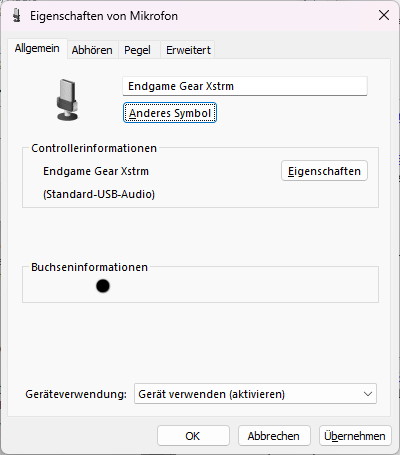The width and height of the screenshot is (400, 455).
Task: Open the Gerät verwenden (aktivieren) combo box
Action: coord(255,394)
